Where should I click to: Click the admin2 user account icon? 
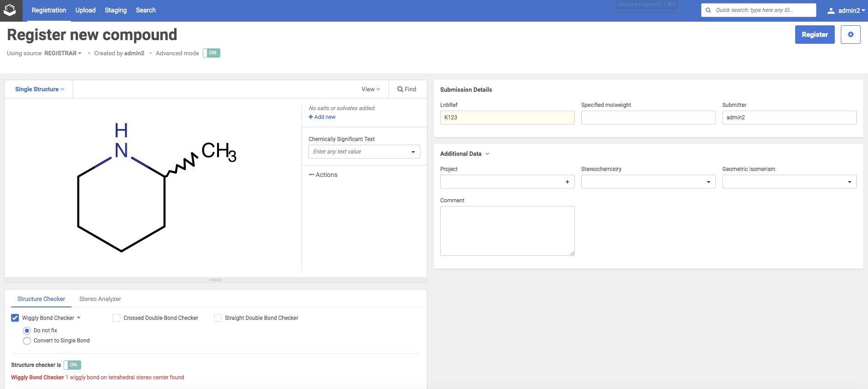(x=831, y=11)
